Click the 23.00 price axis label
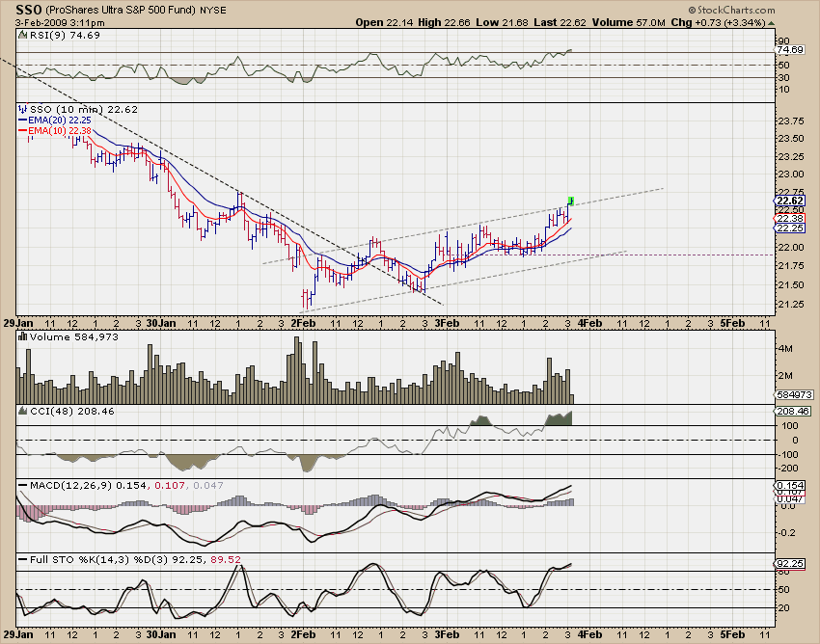Screen dimensions: 820x644 [791, 174]
